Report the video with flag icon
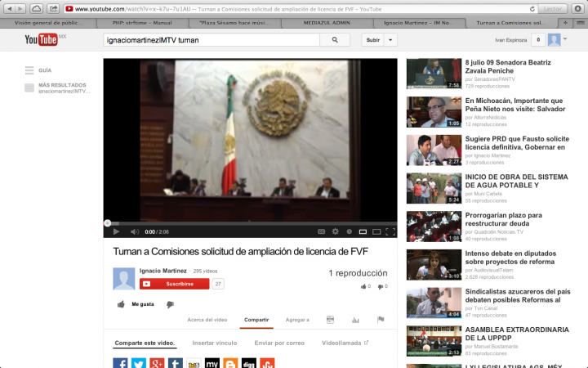The image size is (588, 368). tap(381, 320)
